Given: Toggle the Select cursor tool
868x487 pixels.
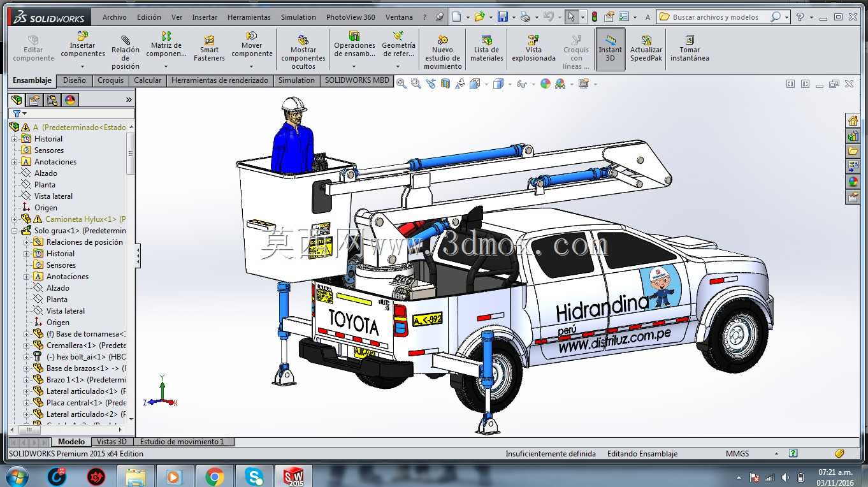Looking at the screenshot, I should (x=572, y=17).
